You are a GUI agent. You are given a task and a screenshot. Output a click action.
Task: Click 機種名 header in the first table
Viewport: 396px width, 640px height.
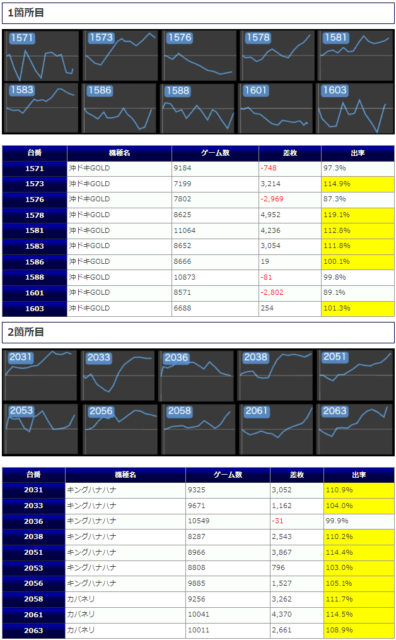click(120, 153)
